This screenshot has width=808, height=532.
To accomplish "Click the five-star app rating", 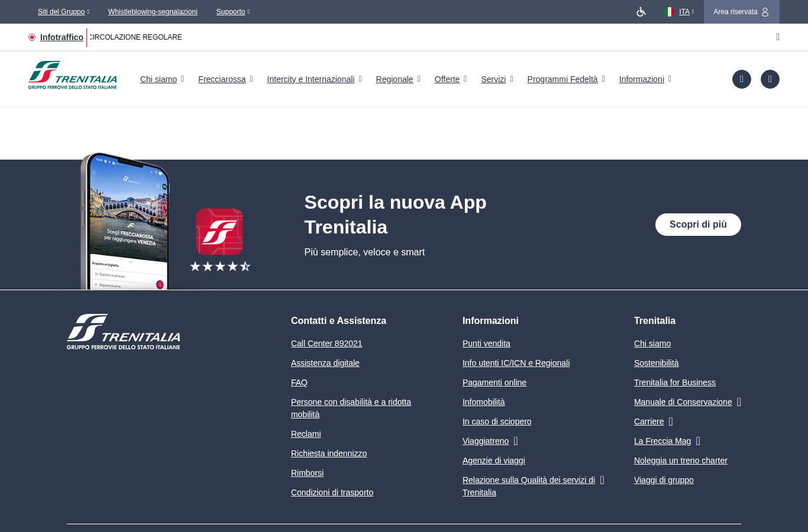I will coord(220,267).
